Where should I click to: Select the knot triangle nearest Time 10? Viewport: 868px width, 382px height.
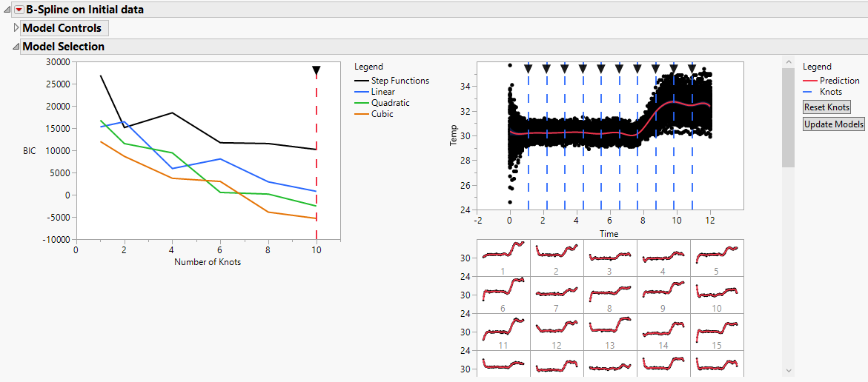pyautogui.click(x=674, y=69)
